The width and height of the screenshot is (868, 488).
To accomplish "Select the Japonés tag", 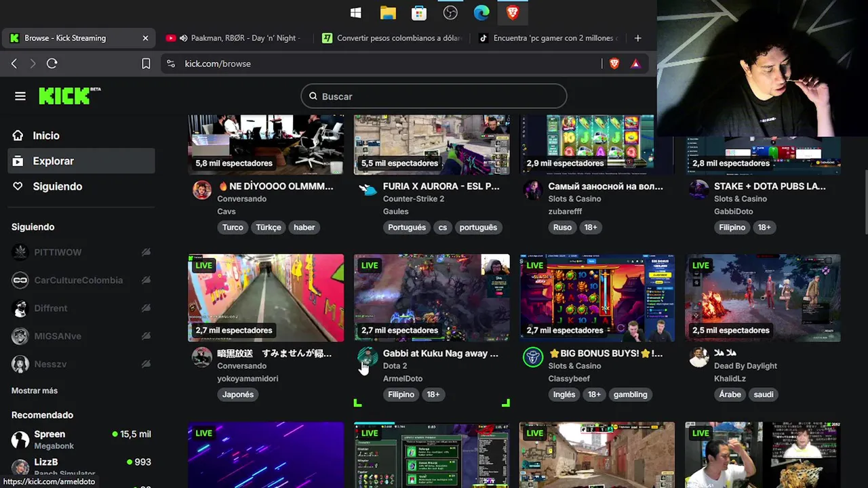I will [x=238, y=394].
